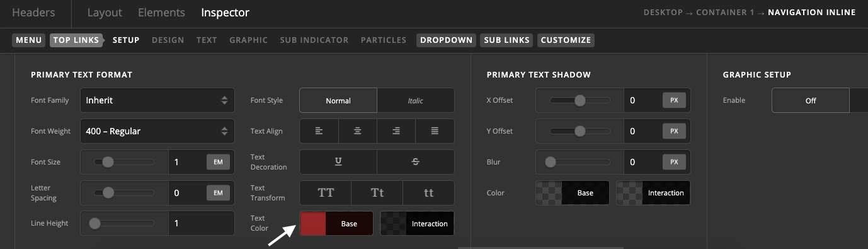Click DESKTOP in the breadcrumb

click(x=663, y=13)
